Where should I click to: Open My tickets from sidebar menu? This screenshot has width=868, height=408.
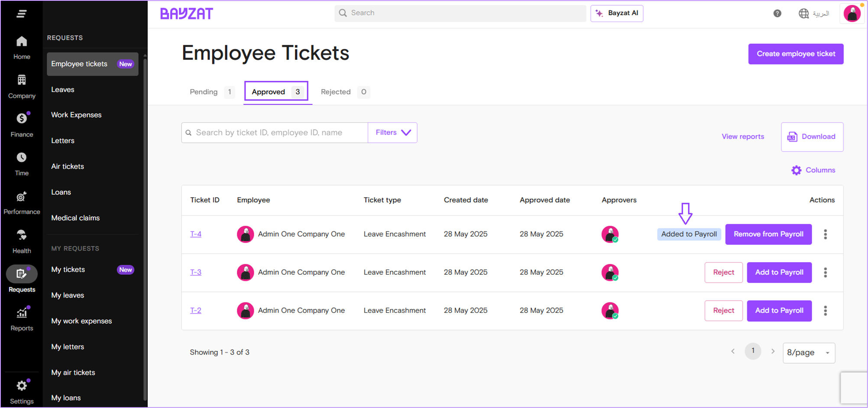tap(68, 269)
